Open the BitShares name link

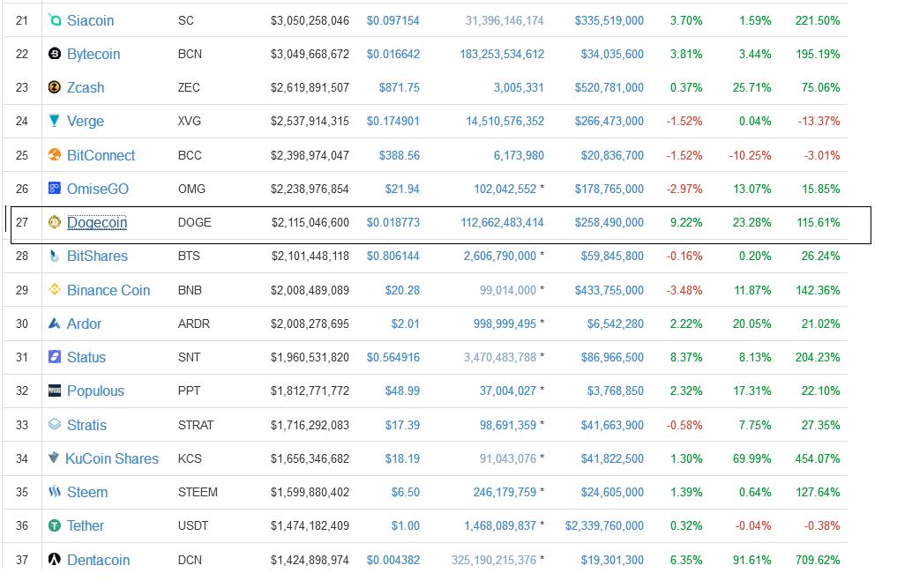(97, 257)
